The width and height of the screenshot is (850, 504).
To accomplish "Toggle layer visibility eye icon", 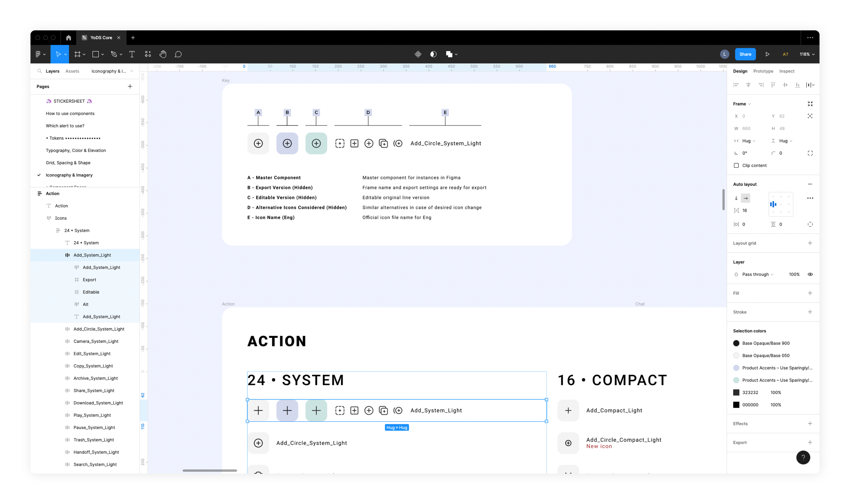I will tap(810, 274).
